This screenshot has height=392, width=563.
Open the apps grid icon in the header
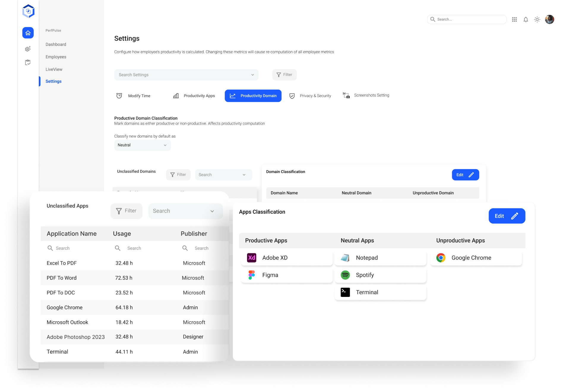pyautogui.click(x=515, y=19)
